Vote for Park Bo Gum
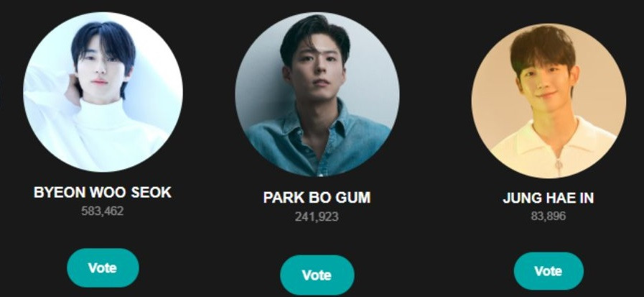This screenshot has width=644, height=297. (317, 275)
